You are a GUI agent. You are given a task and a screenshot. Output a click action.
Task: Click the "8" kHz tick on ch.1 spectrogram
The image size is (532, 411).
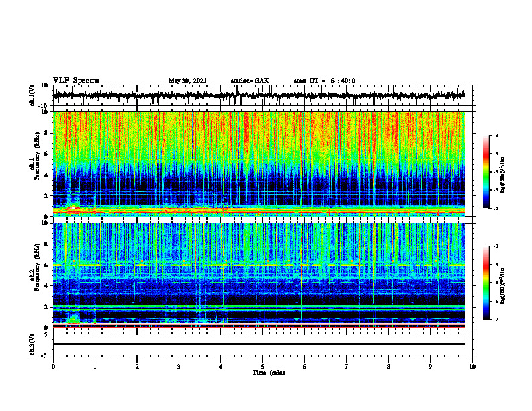click(x=47, y=133)
